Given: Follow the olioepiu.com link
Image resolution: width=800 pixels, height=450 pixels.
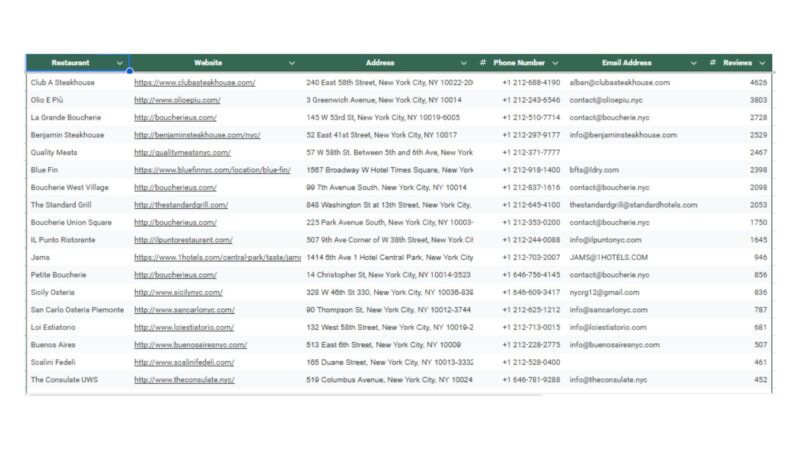Looking at the screenshot, I should pyautogui.click(x=177, y=100).
